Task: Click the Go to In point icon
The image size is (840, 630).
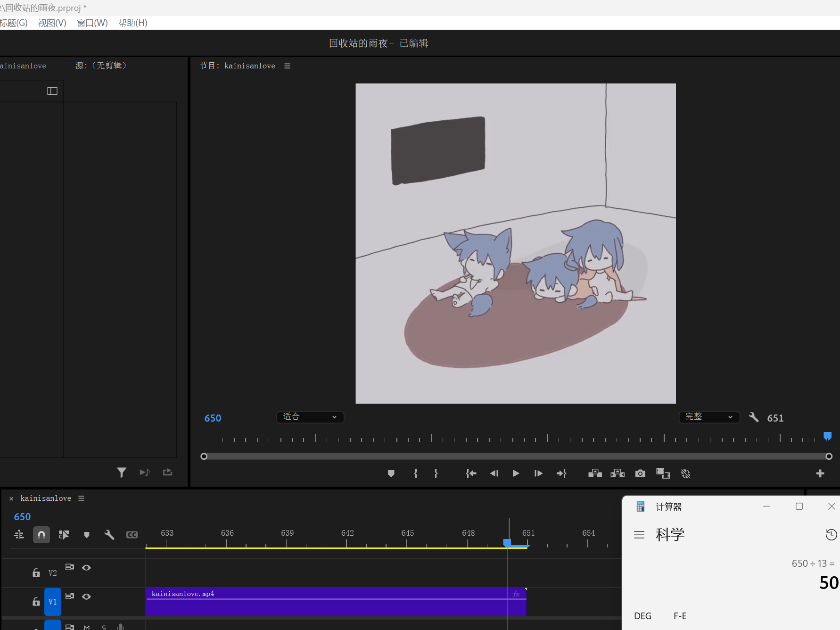Action: pyautogui.click(x=471, y=473)
